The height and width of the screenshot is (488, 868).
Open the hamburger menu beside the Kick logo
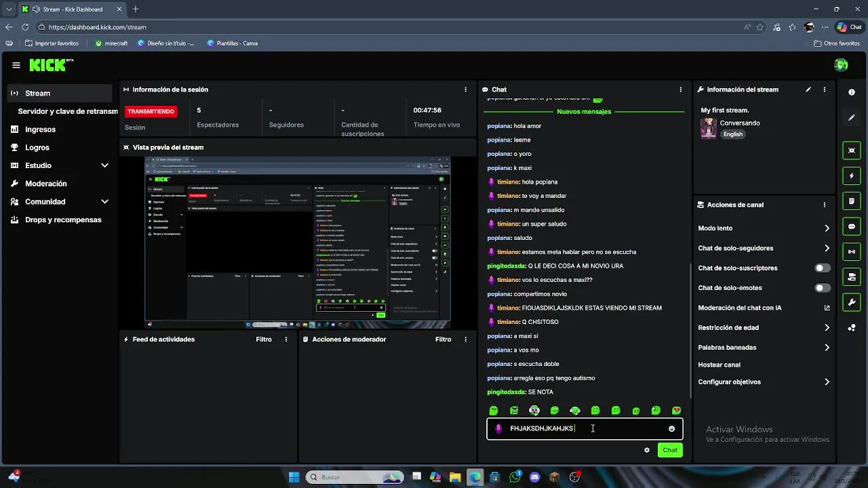coord(16,65)
